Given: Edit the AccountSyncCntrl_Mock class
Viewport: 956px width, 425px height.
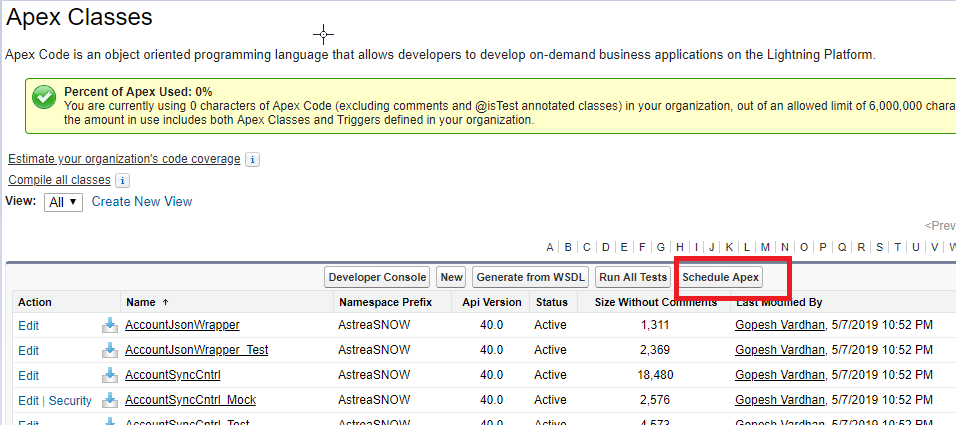Looking at the screenshot, I should point(29,401).
